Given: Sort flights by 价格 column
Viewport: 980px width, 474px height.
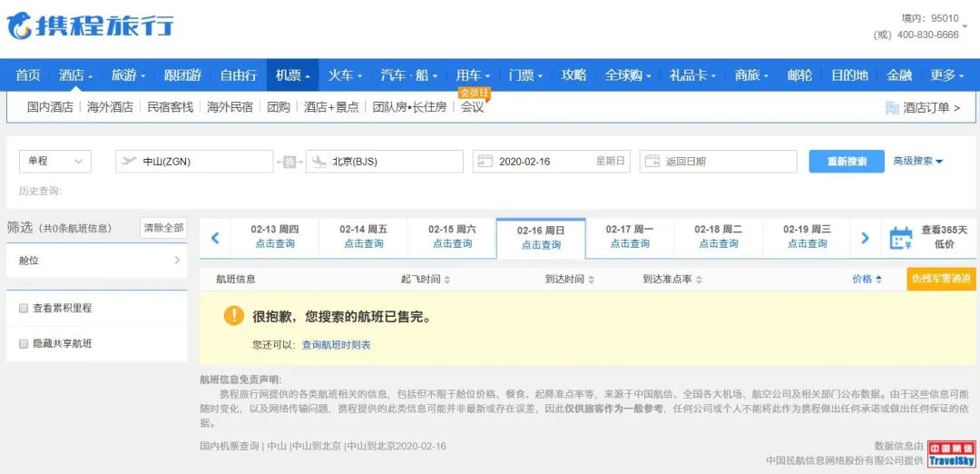Looking at the screenshot, I should point(867,280).
